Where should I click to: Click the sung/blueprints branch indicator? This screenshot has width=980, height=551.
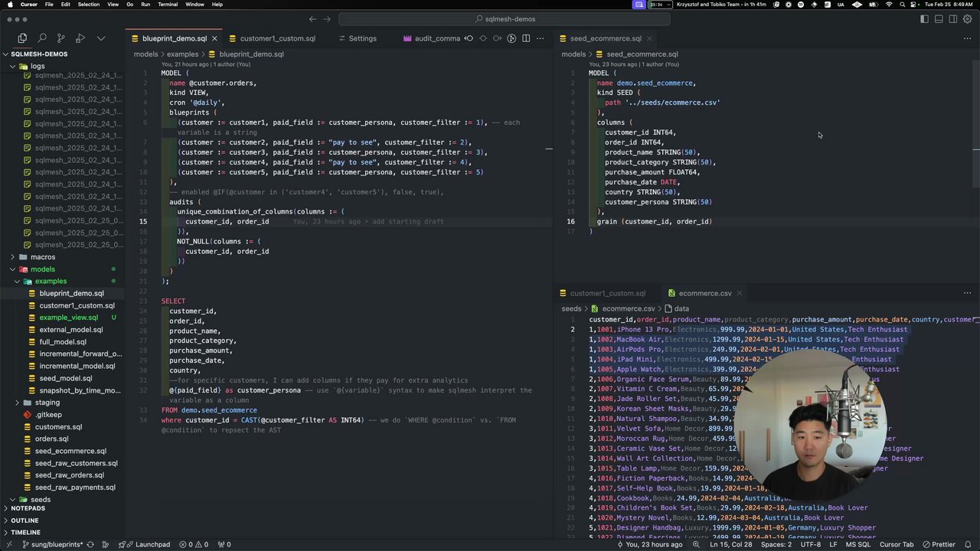pyautogui.click(x=52, y=544)
